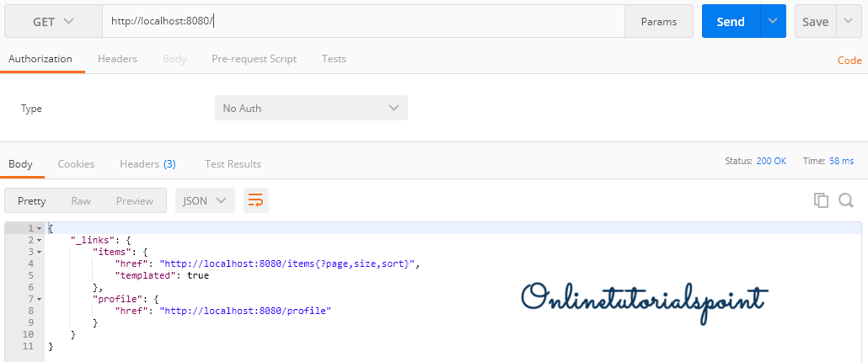Switch to response Cookies tab
The height and width of the screenshot is (362, 868).
click(76, 164)
